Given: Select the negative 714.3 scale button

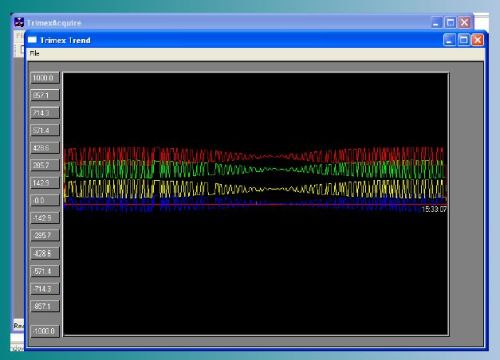Looking at the screenshot, I should [45, 289].
